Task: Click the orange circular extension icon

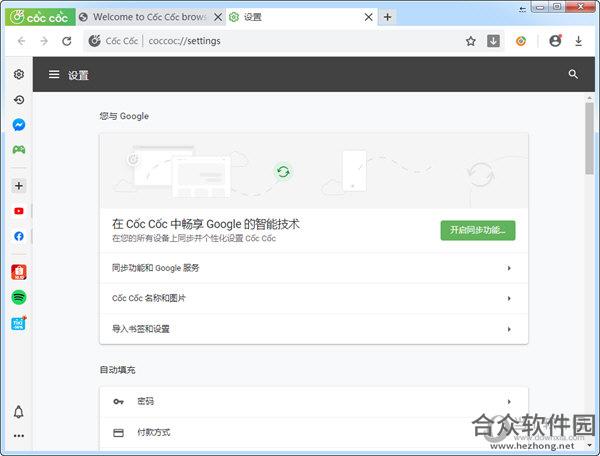Action: tap(521, 41)
